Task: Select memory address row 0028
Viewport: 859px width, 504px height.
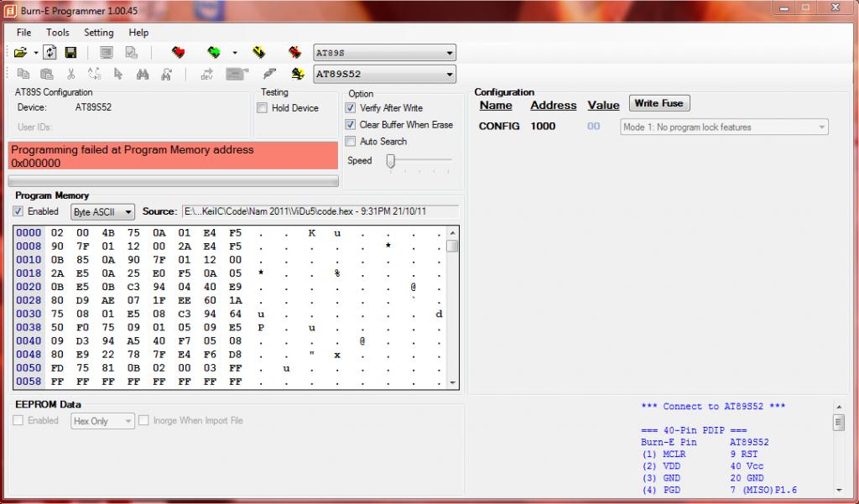Action: point(29,300)
